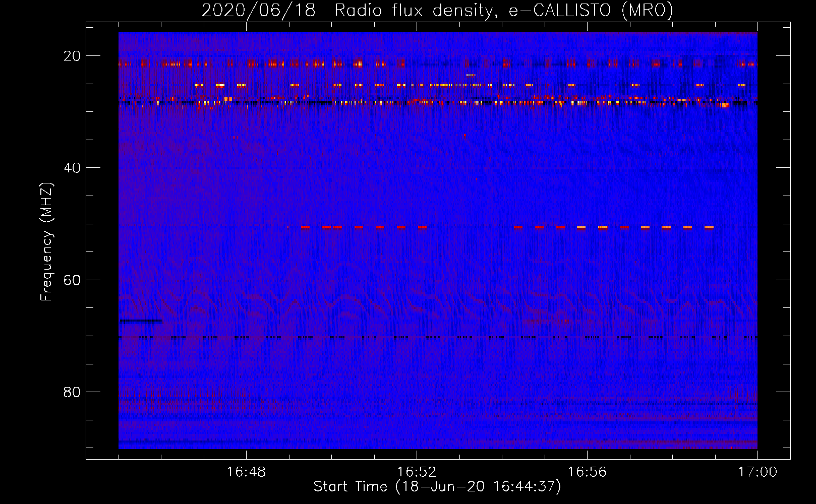The image size is (816, 504).
Task: Click the '16:48' time tick label
Action: [246, 472]
